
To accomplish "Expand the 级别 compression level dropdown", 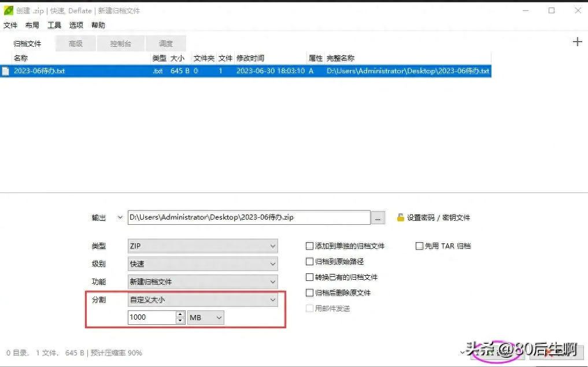I will [x=202, y=264].
